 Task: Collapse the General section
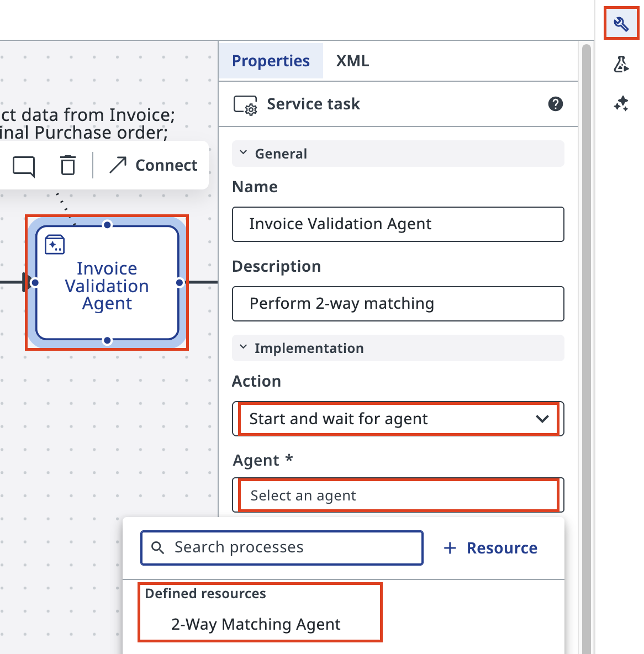[x=398, y=154]
